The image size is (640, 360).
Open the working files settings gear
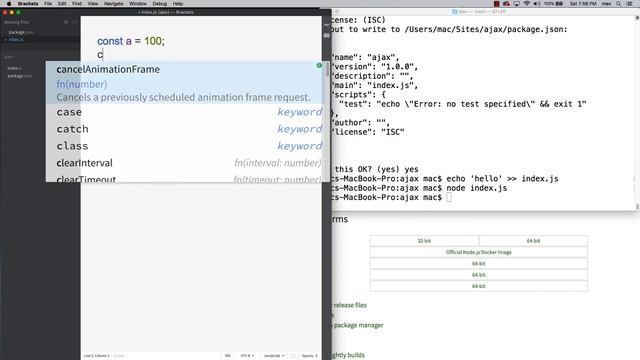coord(66,22)
